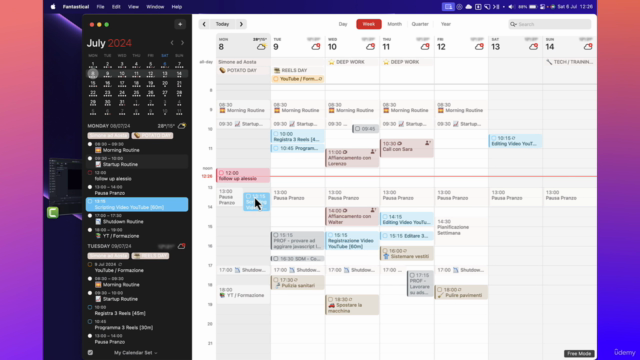
Task: Open Wednesday 10 weather icon in header
Action: (370, 47)
